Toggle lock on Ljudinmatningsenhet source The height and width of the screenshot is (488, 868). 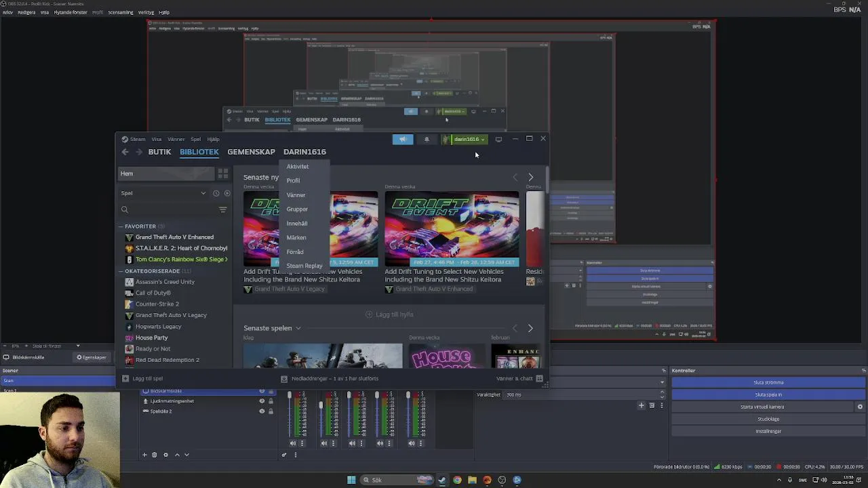[271, 401]
